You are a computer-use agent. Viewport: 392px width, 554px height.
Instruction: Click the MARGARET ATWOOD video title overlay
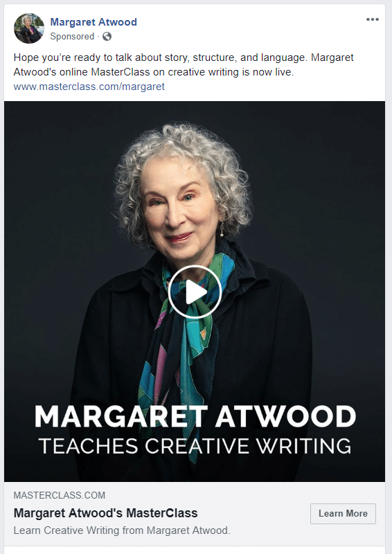195,416
